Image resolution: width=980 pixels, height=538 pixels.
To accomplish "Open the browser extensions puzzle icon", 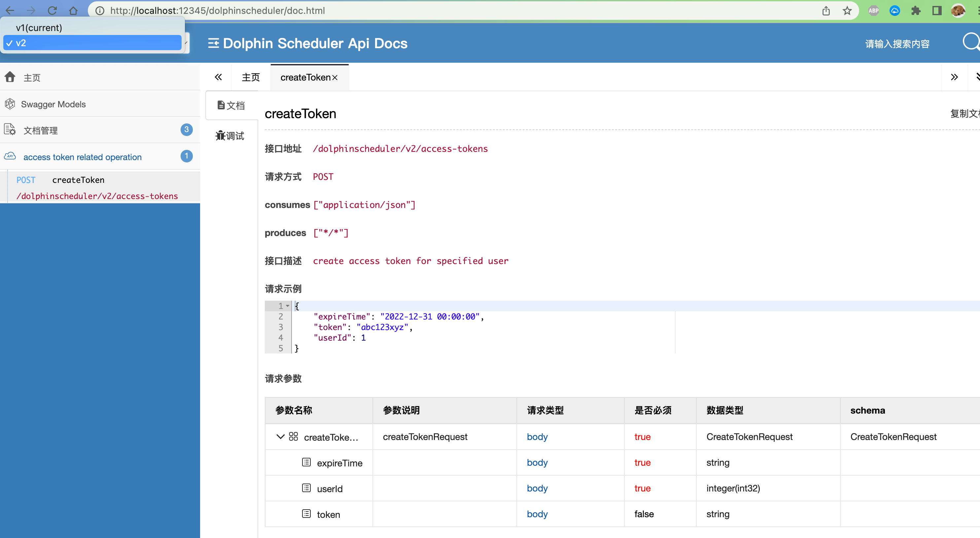I will (916, 11).
